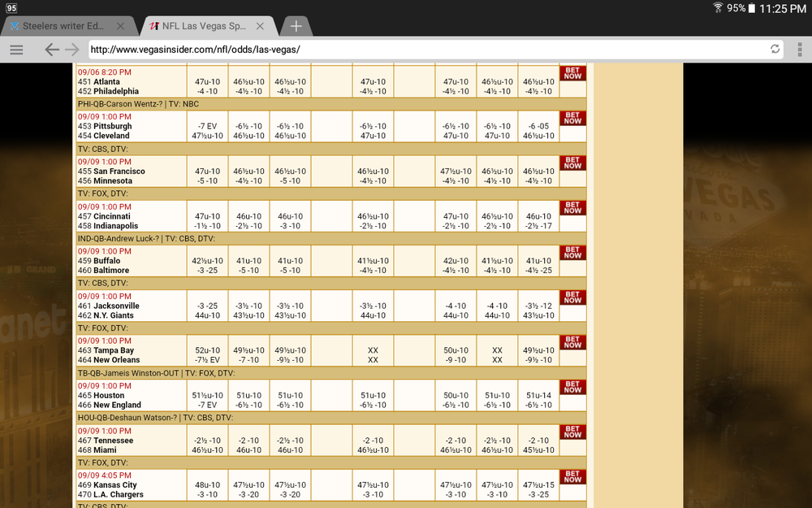Close the Steelers writer tab
Image resolution: width=812 pixels, height=508 pixels.
[120, 26]
